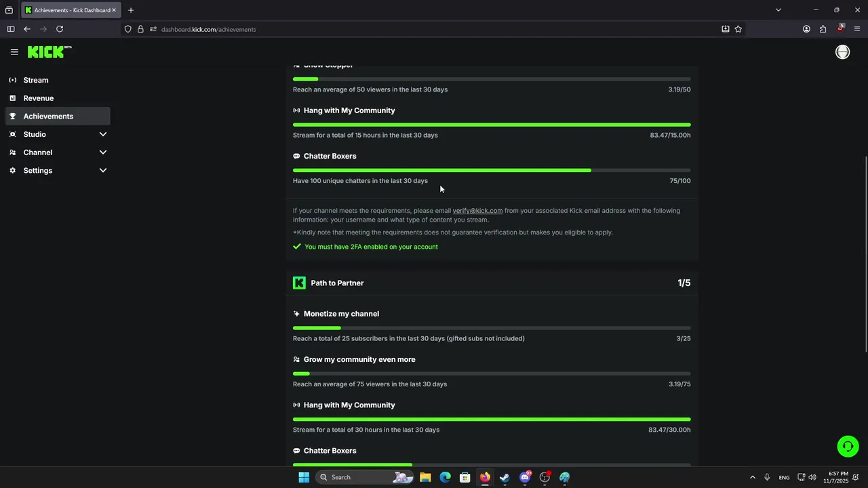The image size is (868, 488).
Task: Click the 2FA enabled requirement checkmark
Action: coord(296,247)
